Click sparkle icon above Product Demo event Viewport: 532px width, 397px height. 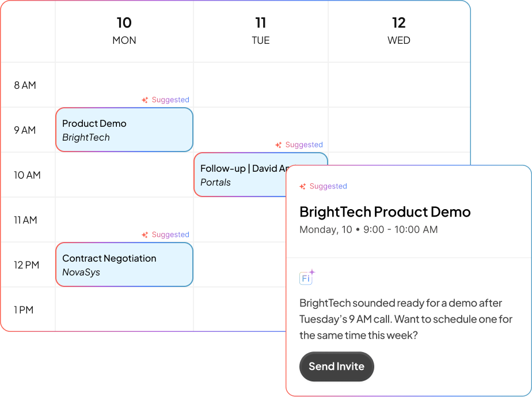(145, 100)
